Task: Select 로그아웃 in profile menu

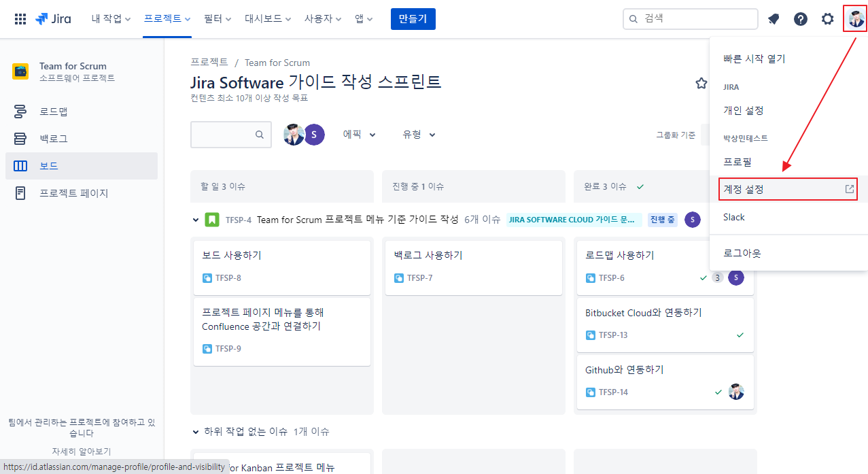Action: [788, 254]
